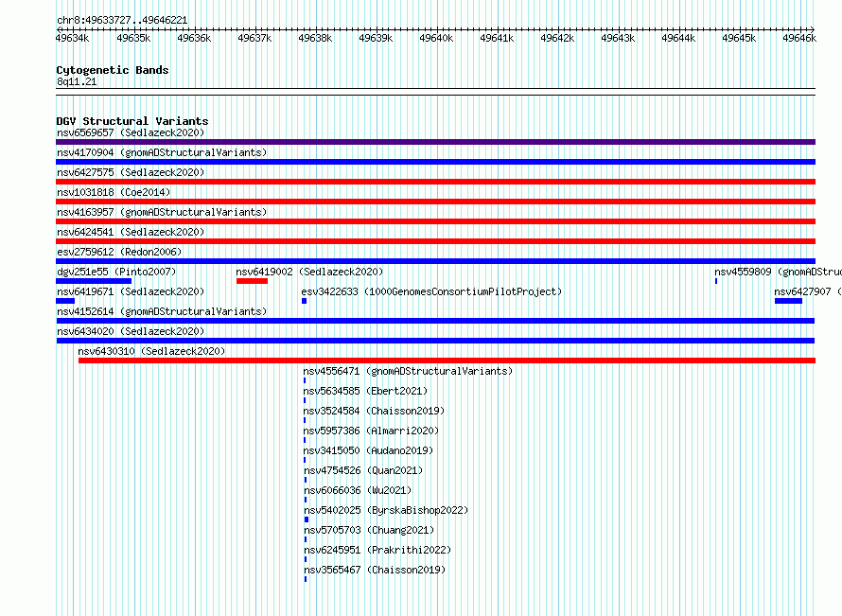Click the short blue bar under dgv251e55

[x=94, y=281]
